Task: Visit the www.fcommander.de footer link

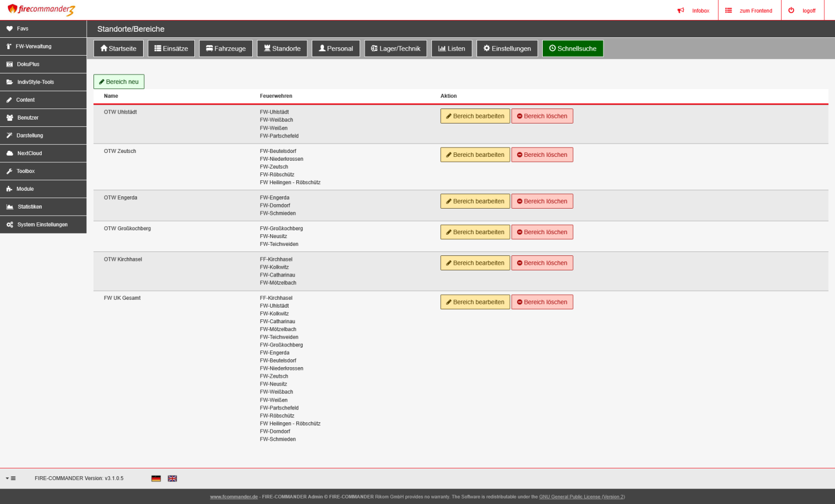Action: [x=234, y=497]
